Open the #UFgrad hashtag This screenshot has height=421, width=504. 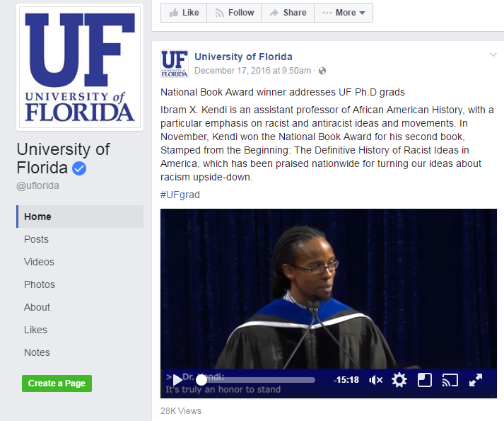pos(180,195)
